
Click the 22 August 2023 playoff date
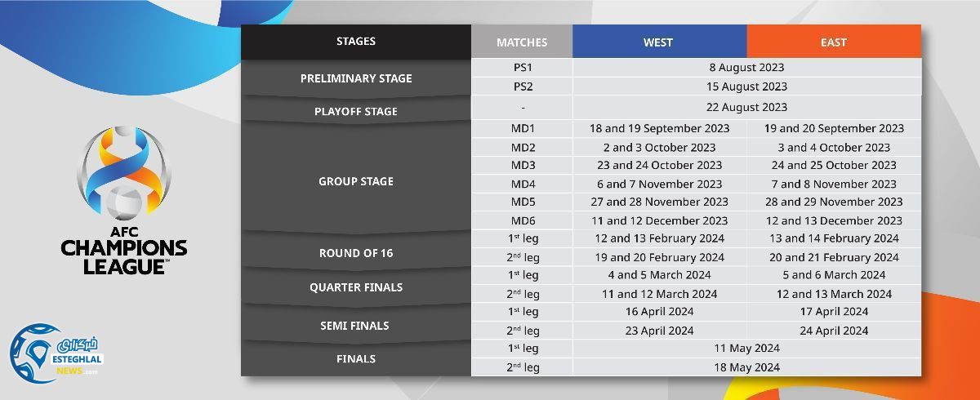click(746, 107)
